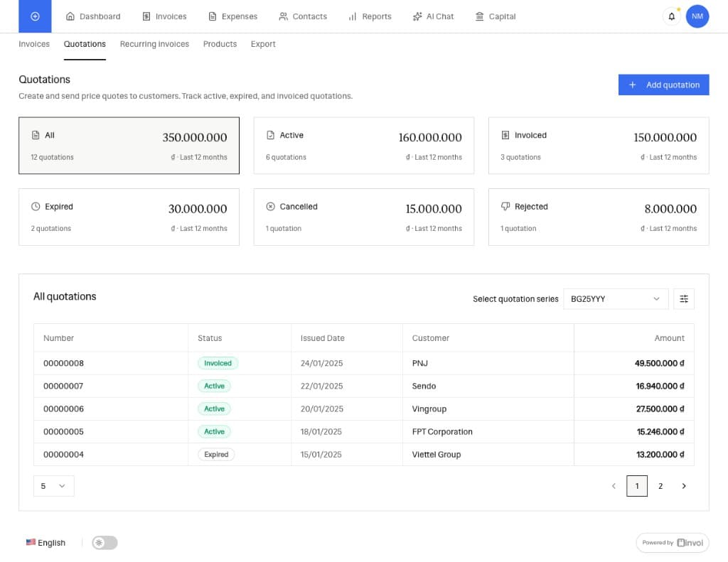Screen dimensions: 728x562
Task: Select the Expired quotations summary card
Action: [x=129, y=217]
